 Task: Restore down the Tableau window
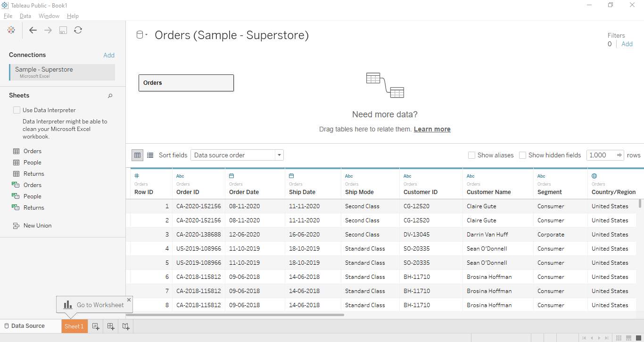611,5
